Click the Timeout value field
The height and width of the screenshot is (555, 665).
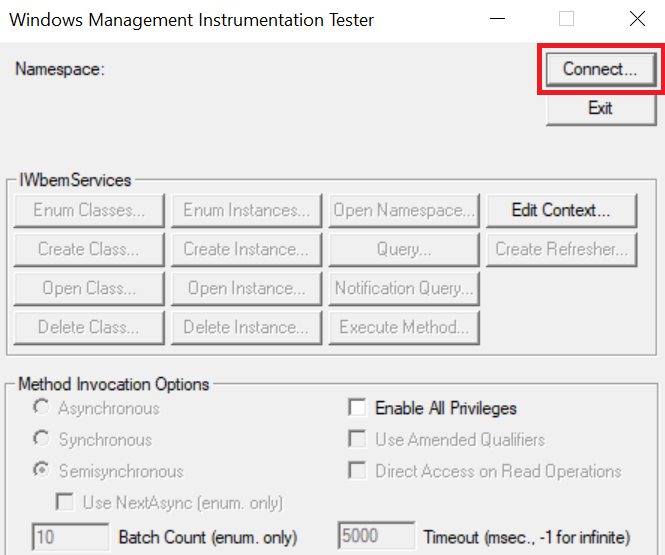pyautogui.click(x=377, y=537)
